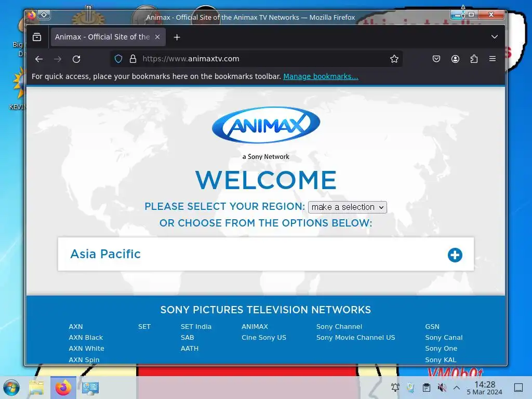Click the forward navigation arrow
Screen dimensions: 532x399
pos(58,59)
